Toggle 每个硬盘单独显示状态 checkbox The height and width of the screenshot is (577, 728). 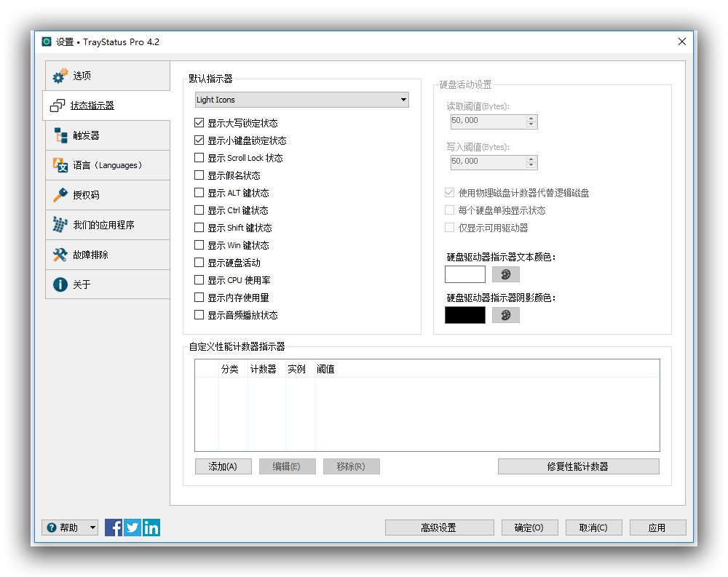[449, 210]
